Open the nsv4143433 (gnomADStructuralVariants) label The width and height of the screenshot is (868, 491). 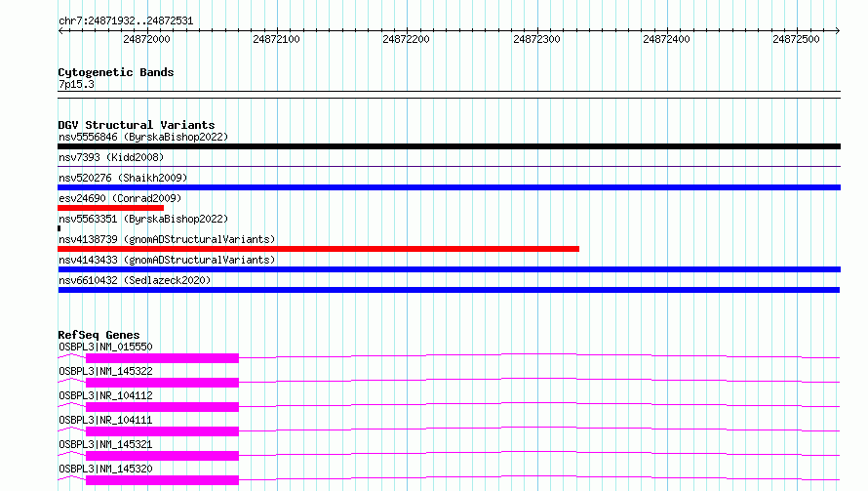pyautogui.click(x=167, y=260)
